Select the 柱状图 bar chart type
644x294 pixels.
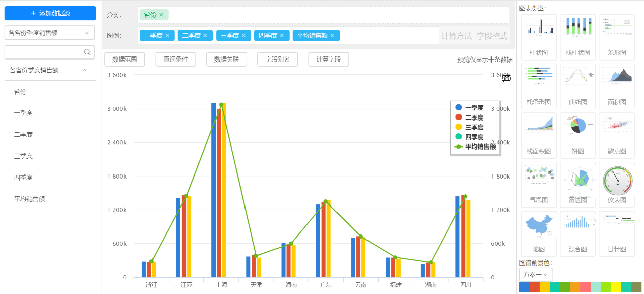(x=538, y=36)
